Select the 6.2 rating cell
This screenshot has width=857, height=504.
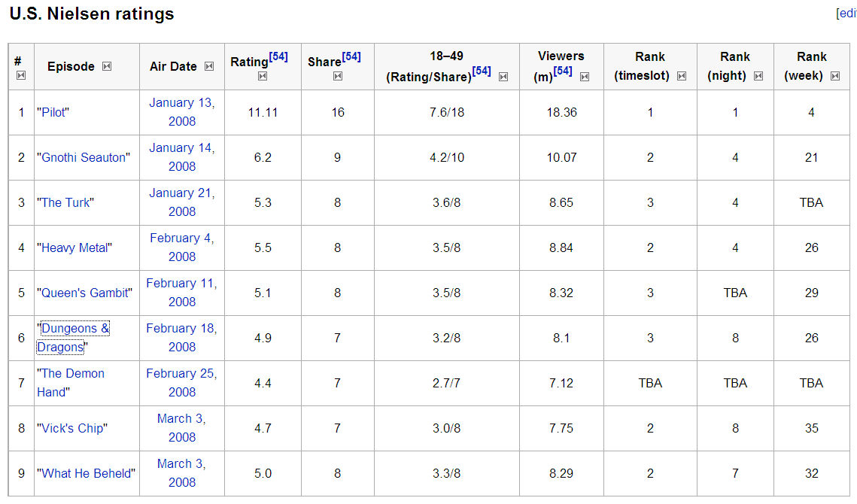pyautogui.click(x=263, y=157)
